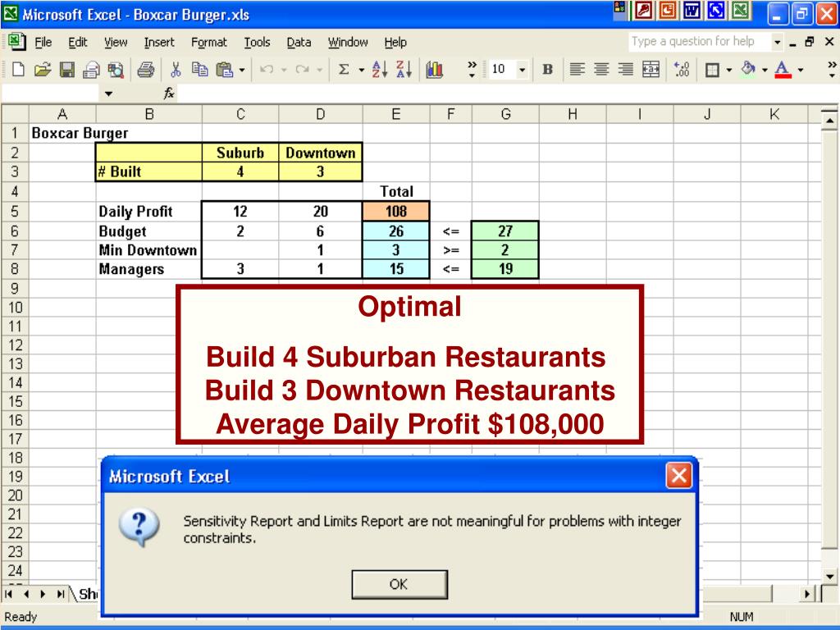Align text left

pyautogui.click(x=577, y=70)
